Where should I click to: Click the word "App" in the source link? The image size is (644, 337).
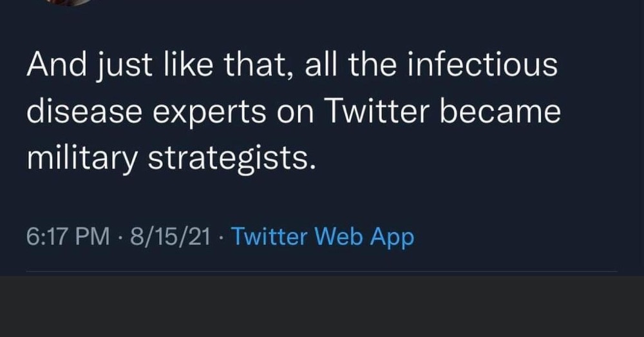point(392,238)
